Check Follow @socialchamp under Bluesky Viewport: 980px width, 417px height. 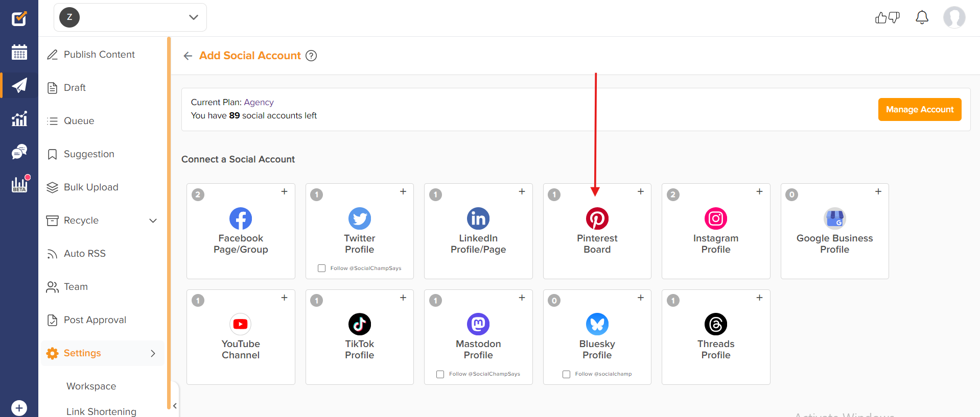pos(567,374)
